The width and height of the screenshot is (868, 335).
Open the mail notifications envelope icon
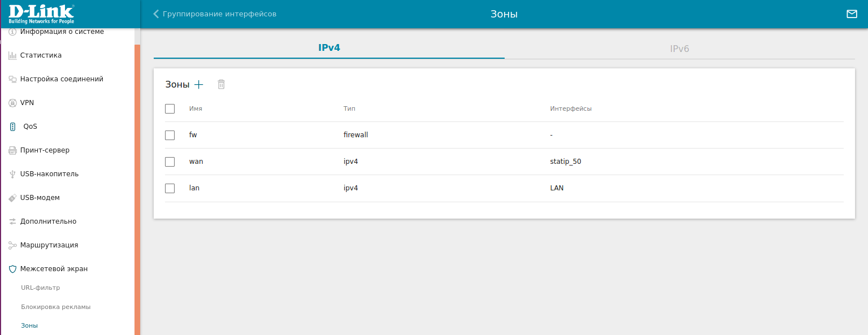click(x=852, y=14)
